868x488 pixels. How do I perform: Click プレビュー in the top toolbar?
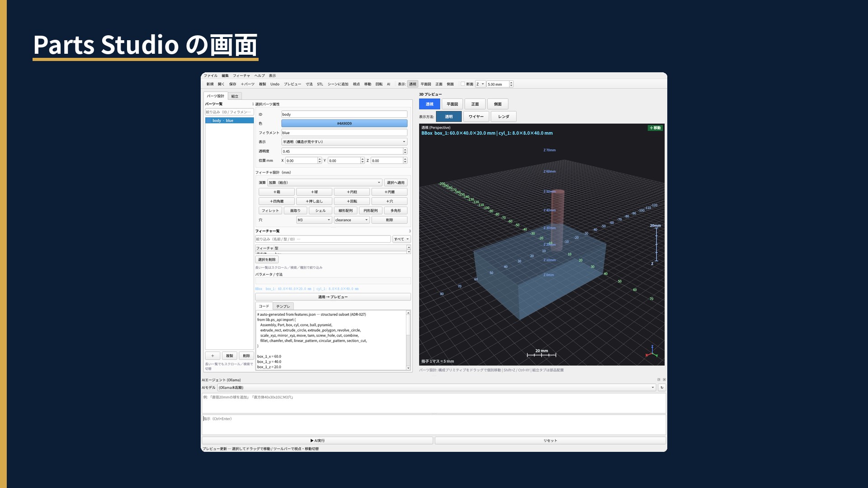(x=292, y=84)
